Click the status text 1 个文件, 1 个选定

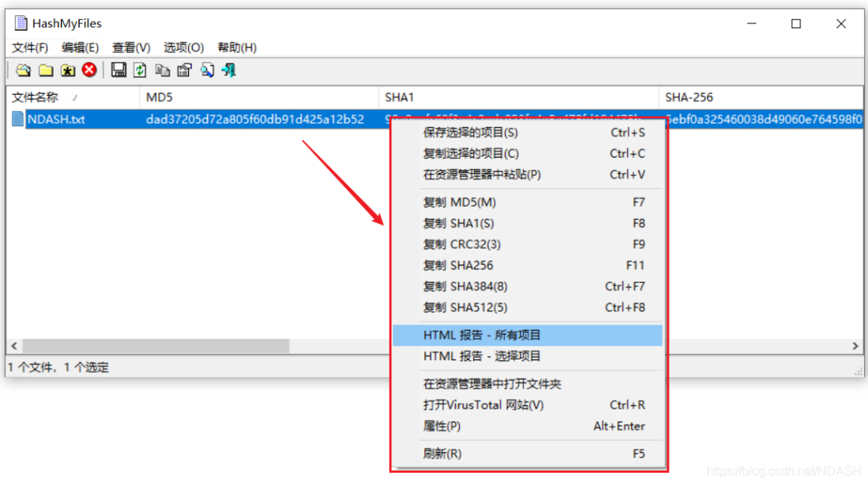pyautogui.click(x=58, y=367)
